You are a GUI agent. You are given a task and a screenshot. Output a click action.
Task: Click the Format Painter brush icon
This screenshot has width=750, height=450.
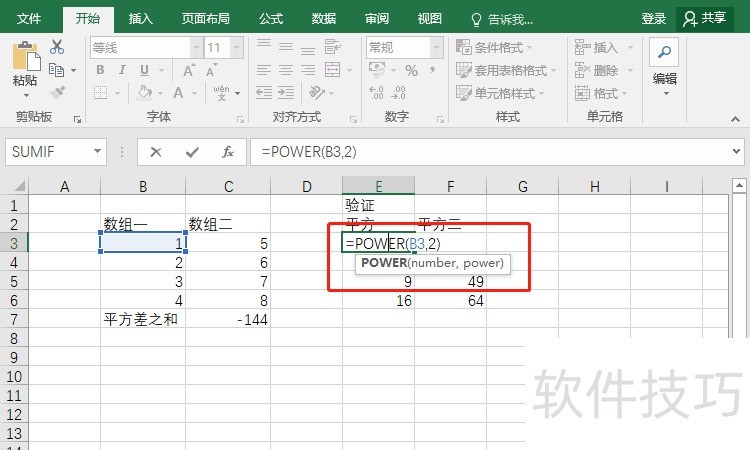(57, 92)
